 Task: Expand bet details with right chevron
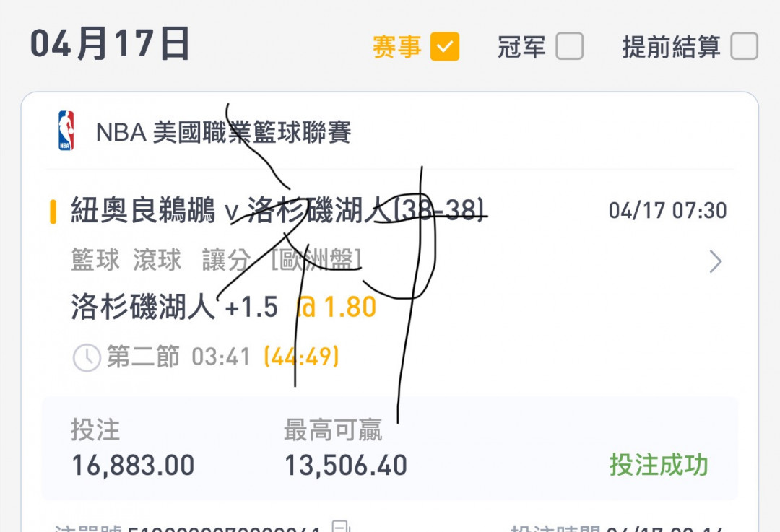click(715, 261)
